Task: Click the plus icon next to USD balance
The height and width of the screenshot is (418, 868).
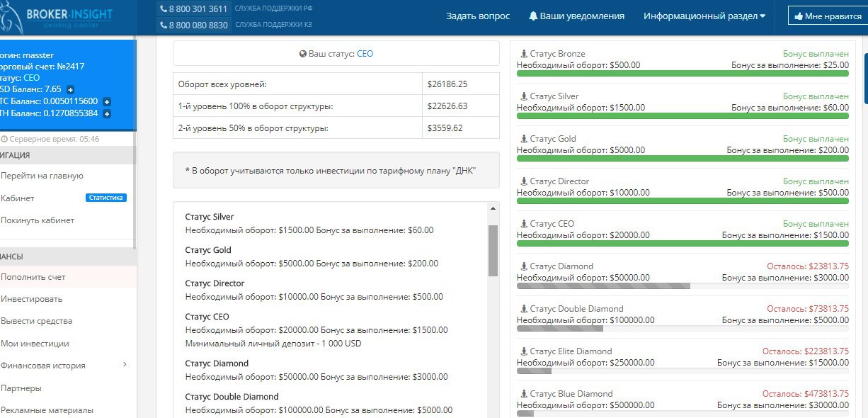Action: [x=70, y=90]
